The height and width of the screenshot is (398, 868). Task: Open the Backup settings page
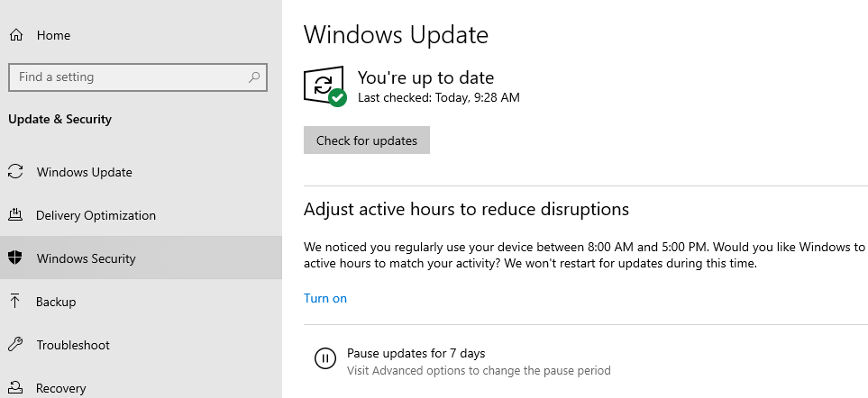coord(142,302)
